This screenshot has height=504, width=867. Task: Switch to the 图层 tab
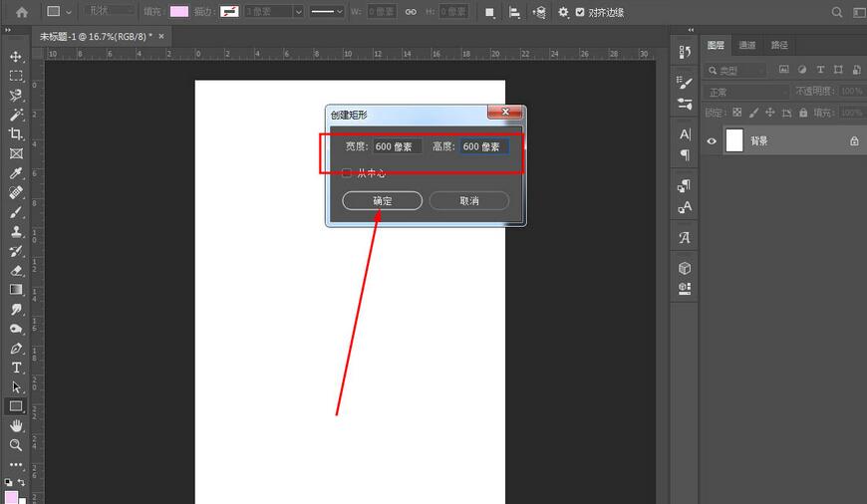tap(716, 45)
